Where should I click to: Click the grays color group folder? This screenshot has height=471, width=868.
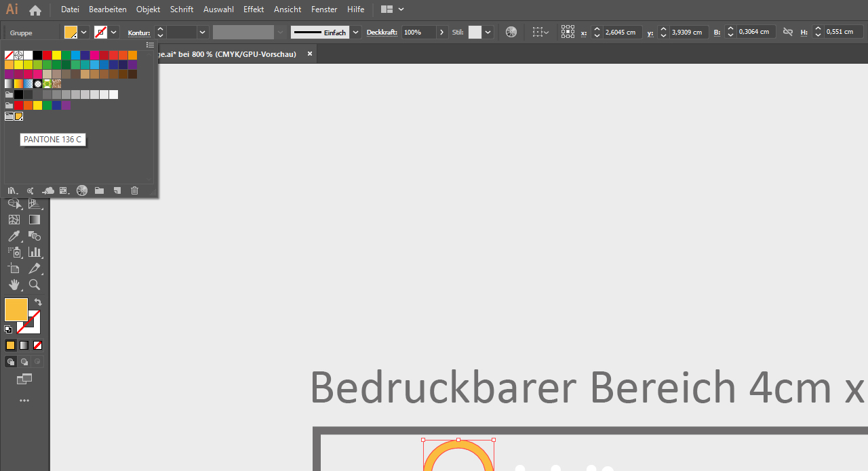pyautogui.click(x=9, y=94)
